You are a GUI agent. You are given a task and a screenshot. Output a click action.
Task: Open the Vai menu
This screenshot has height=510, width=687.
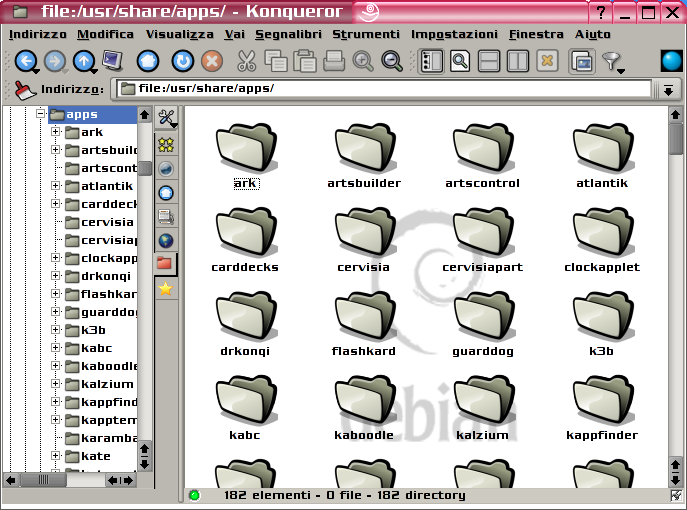pyautogui.click(x=234, y=34)
